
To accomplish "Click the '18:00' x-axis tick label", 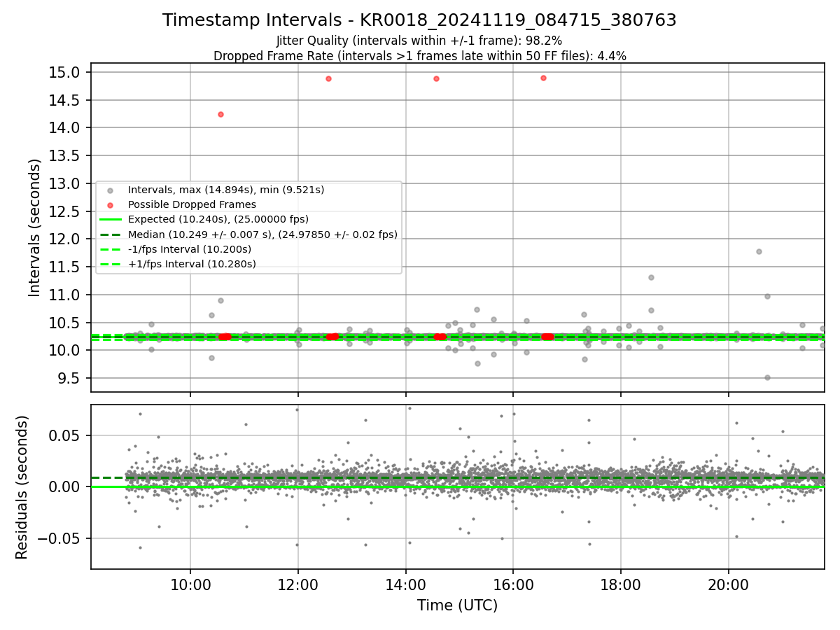I will pos(621,584).
